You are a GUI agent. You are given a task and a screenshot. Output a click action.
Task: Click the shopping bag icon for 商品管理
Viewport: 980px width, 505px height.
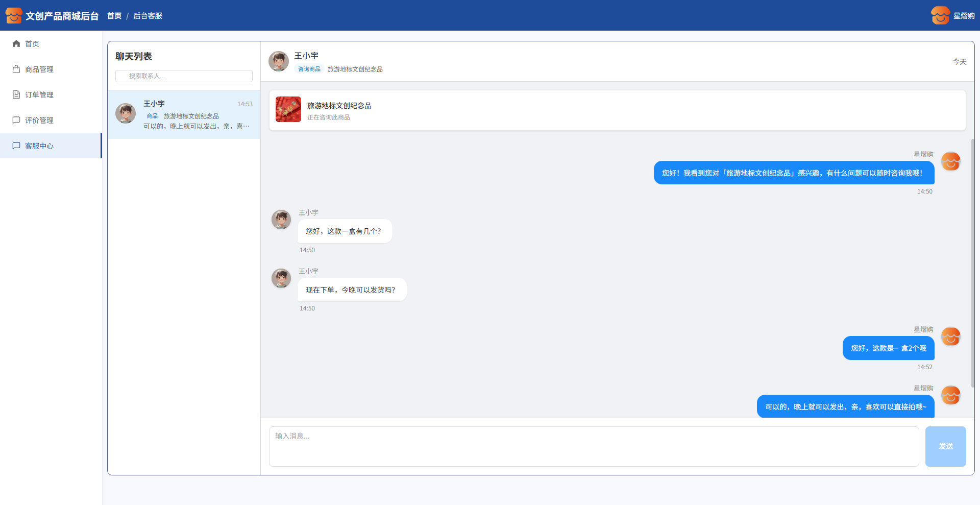coord(16,69)
